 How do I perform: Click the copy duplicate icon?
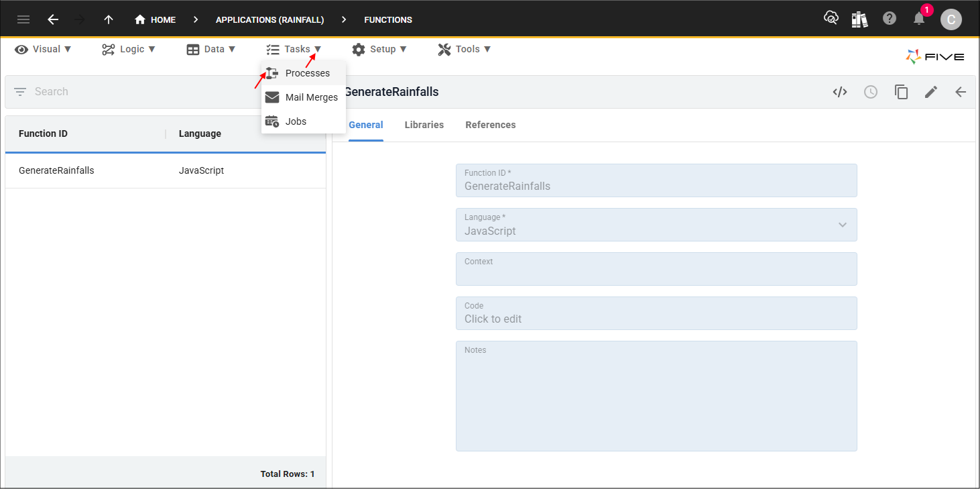(901, 92)
